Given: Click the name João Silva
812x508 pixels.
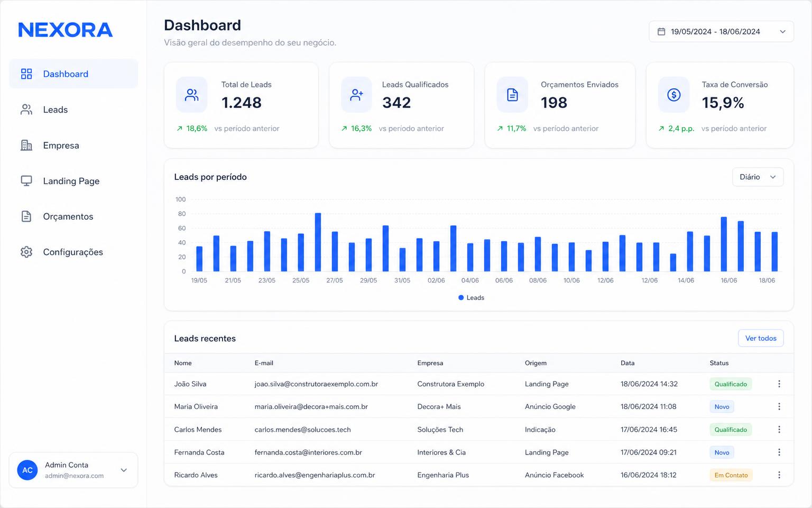Looking at the screenshot, I should (x=190, y=384).
